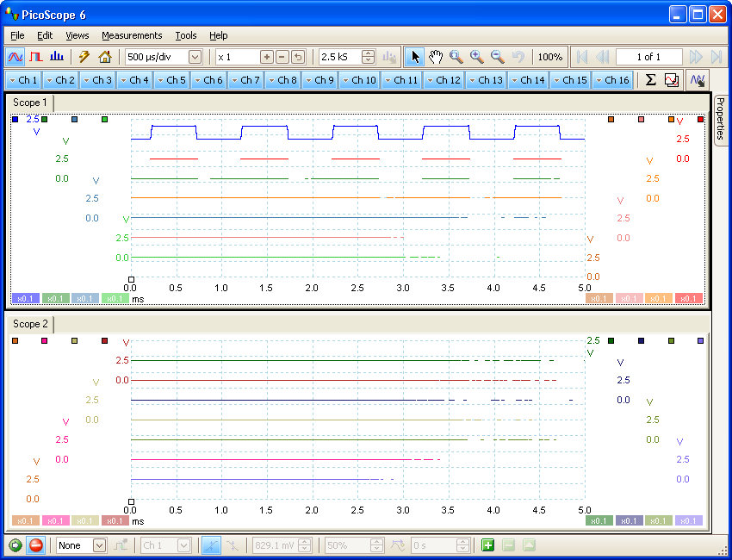
Task: Open the trigger mode None dropdown
Action: 99,545
